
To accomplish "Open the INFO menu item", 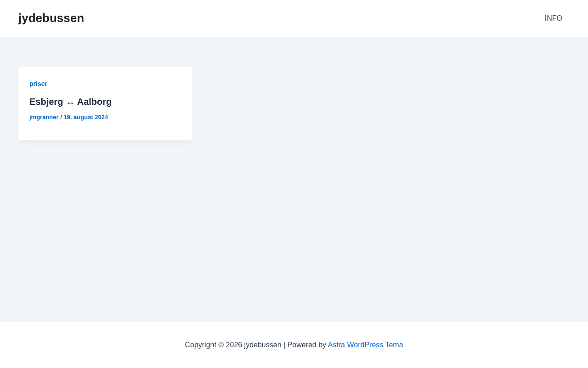I will 553,18.
